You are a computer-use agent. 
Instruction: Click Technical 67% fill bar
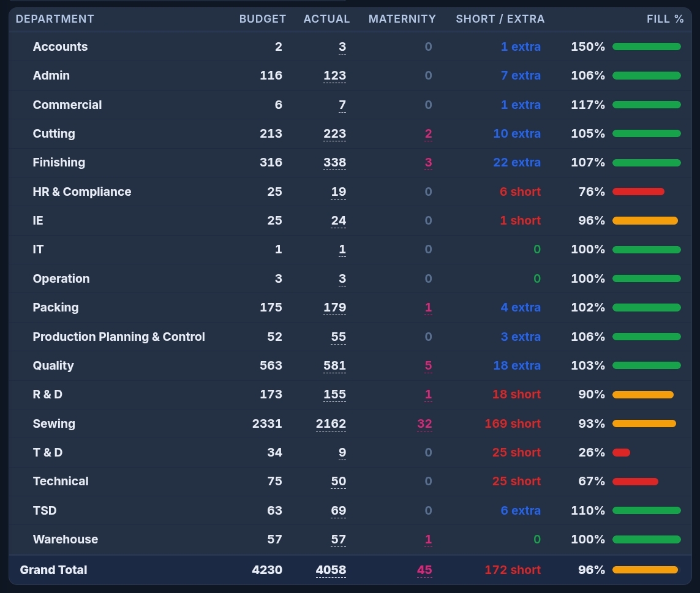(x=635, y=482)
